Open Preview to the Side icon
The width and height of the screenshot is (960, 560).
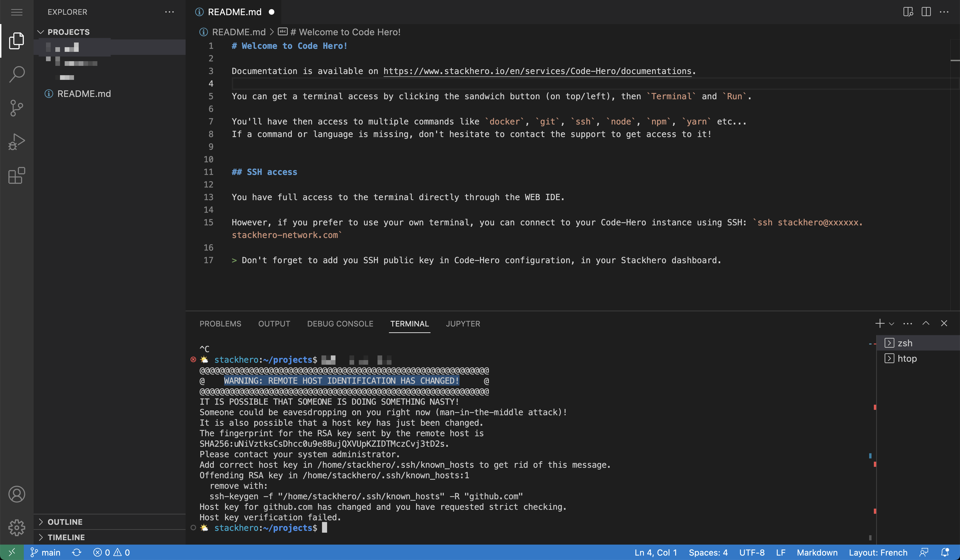pos(908,12)
